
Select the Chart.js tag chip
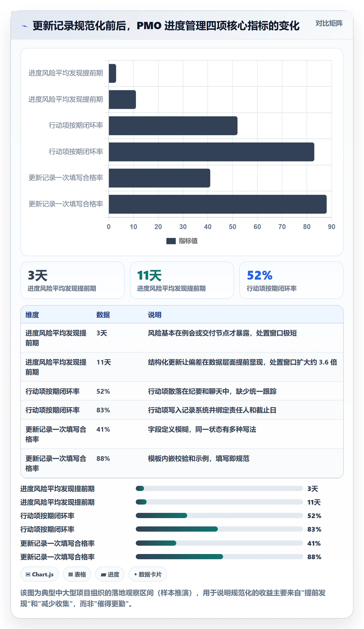click(40, 574)
